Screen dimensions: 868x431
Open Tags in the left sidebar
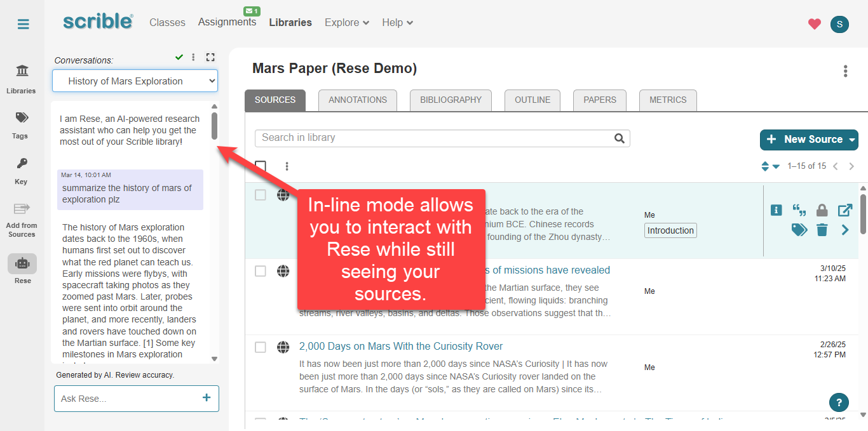22,125
